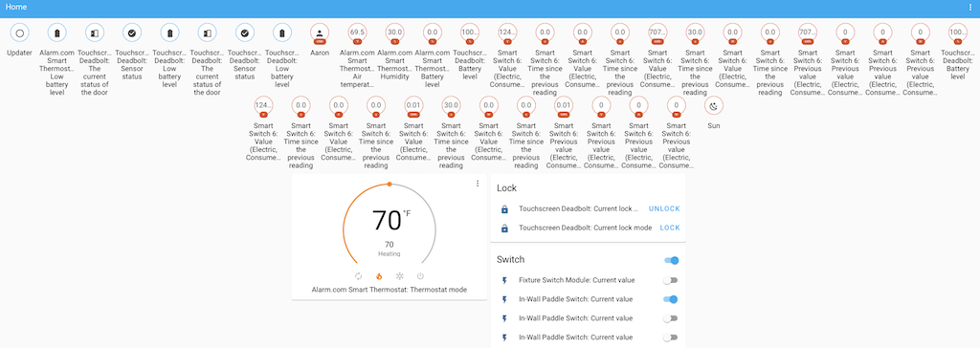Open the Aaron person badge
The height and width of the screenshot is (348, 980).
pyautogui.click(x=320, y=33)
